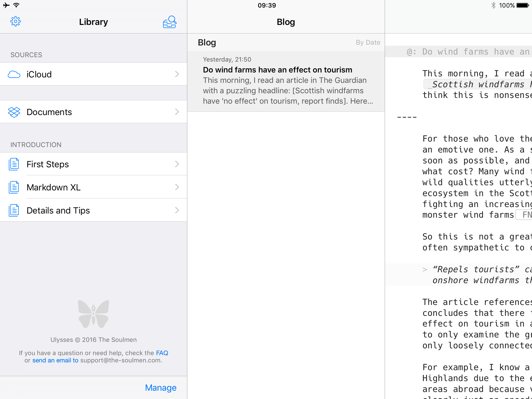Tap the inbox/tray icon top right
This screenshot has height=399, width=532.
click(169, 22)
